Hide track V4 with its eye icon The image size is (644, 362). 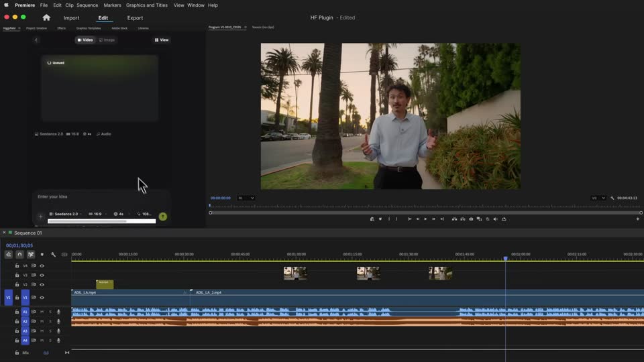click(x=42, y=265)
